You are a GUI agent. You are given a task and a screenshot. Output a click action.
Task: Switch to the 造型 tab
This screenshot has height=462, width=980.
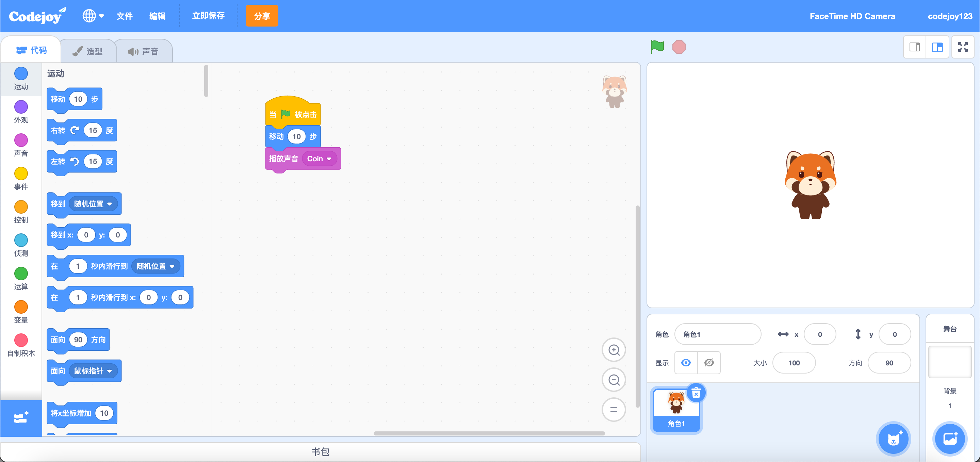click(88, 51)
